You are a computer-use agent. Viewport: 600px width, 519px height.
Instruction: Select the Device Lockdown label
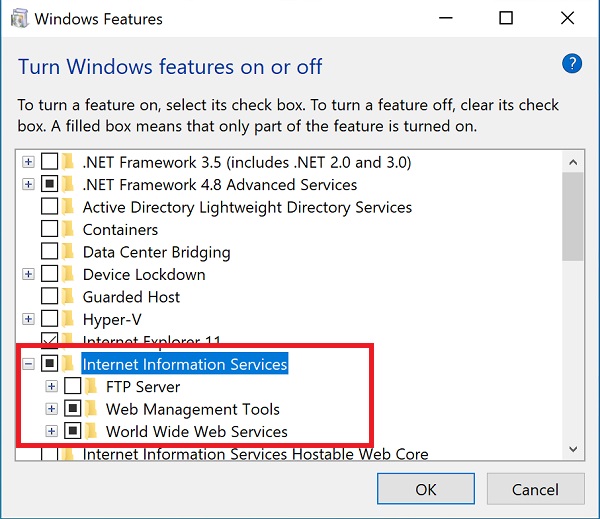pyautogui.click(x=144, y=274)
